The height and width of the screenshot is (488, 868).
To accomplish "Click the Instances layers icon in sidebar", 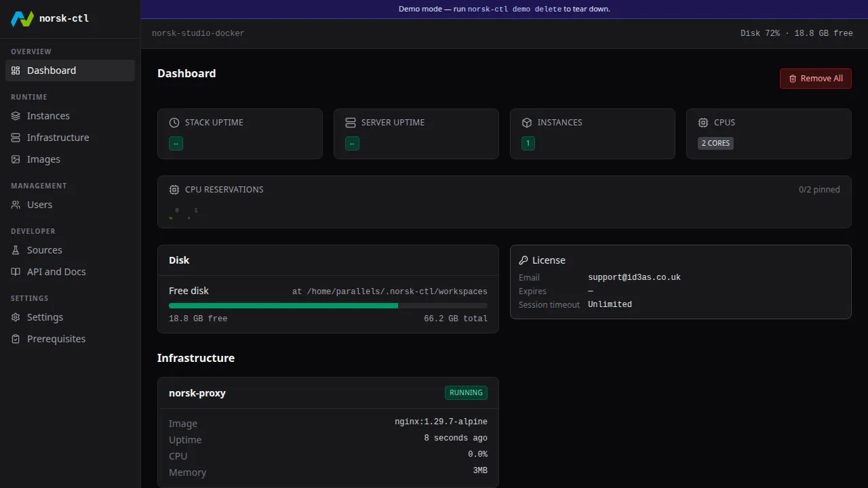I will 16,116.
